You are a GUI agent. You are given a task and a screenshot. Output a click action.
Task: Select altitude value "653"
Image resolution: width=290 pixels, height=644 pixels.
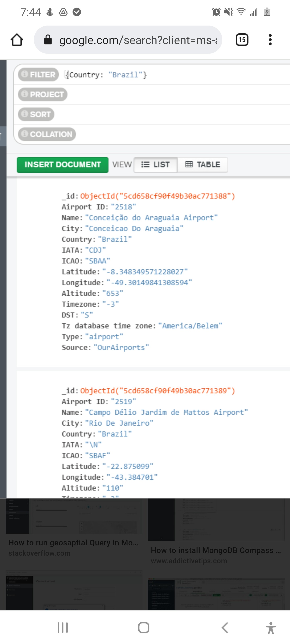(x=113, y=293)
